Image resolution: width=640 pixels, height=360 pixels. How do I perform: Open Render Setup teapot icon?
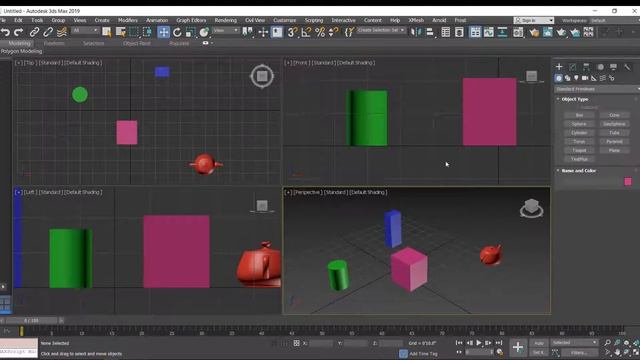(x=534, y=32)
